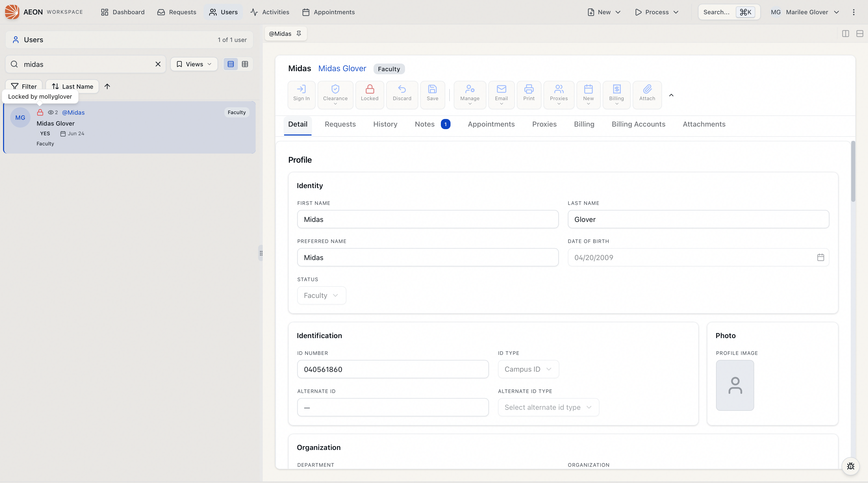Click the Attach paperclip button
Viewport: 868px width, 483px height.
[x=647, y=95]
